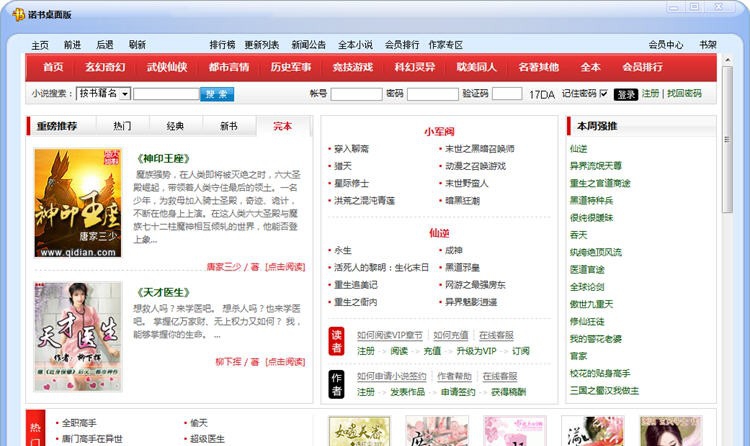750x446 pixels.
Task: Open 会员中心 in toolbar
Action: pos(666,45)
